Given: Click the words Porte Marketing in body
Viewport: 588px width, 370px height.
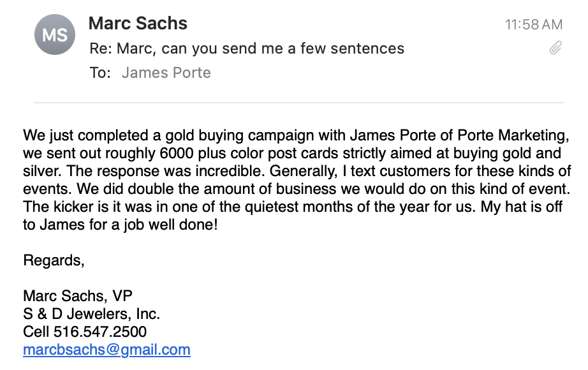Looking at the screenshot, I should [513, 136].
